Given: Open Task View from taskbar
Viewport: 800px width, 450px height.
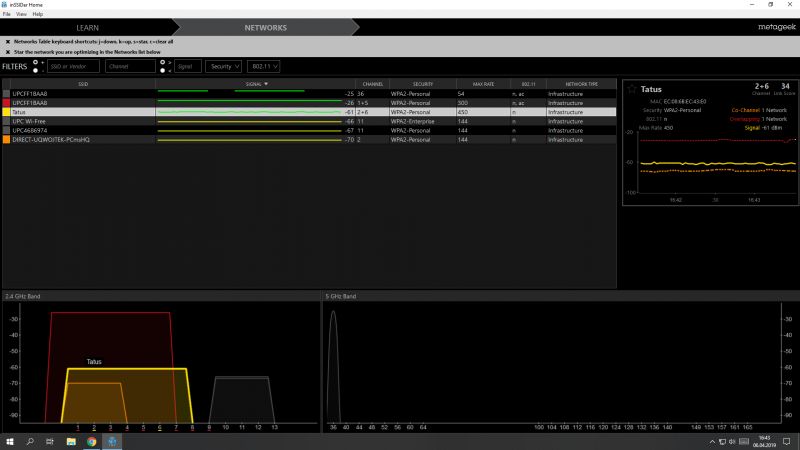Looking at the screenshot, I should point(49,441).
